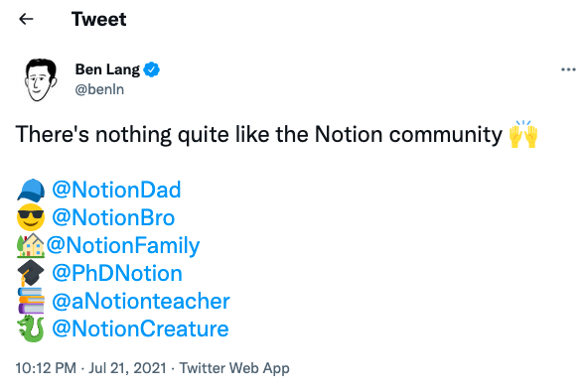Viewport: 584px width, 392px height.
Task: Open the @NotionBro mention
Action: pyautogui.click(x=113, y=217)
